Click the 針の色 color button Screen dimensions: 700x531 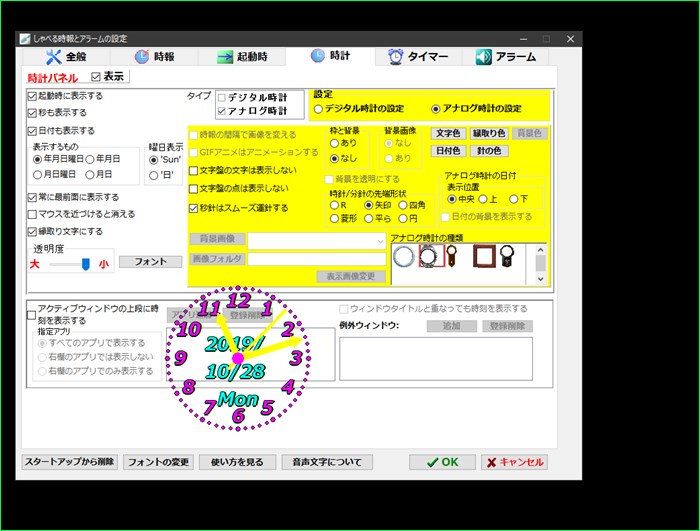point(489,151)
